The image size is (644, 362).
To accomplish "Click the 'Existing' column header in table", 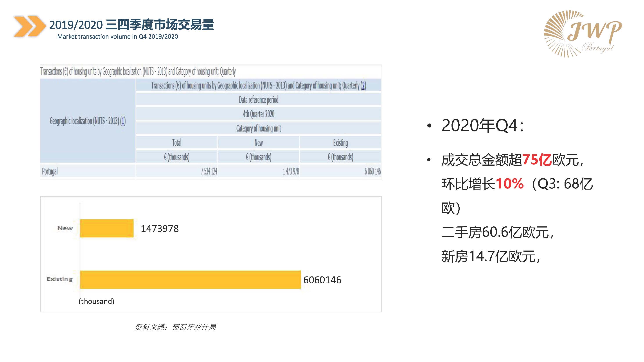I will [x=340, y=142].
